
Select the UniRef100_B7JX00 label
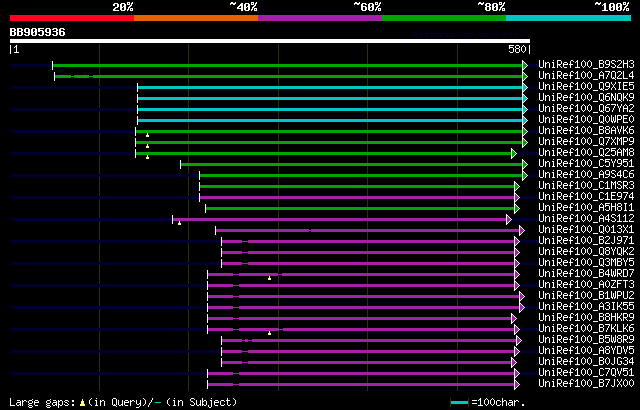pos(586,384)
